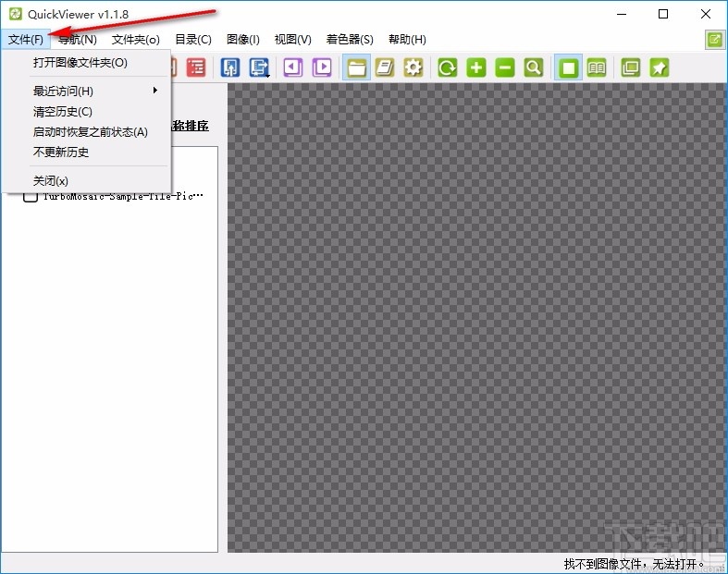The width and height of the screenshot is (728, 574).
Task: Toggle single page view green square icon
Action: (568, 67)
